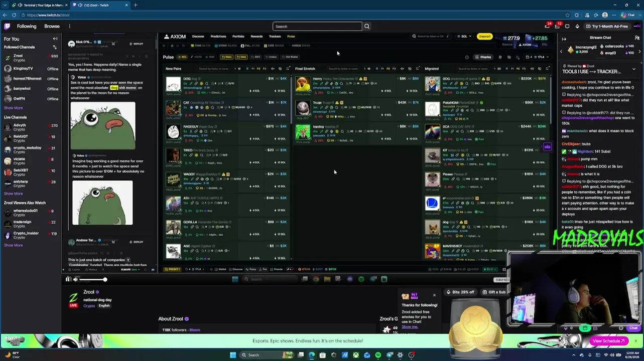
Task: Show more Followed Channels
Action: click(x=14, y=108)
